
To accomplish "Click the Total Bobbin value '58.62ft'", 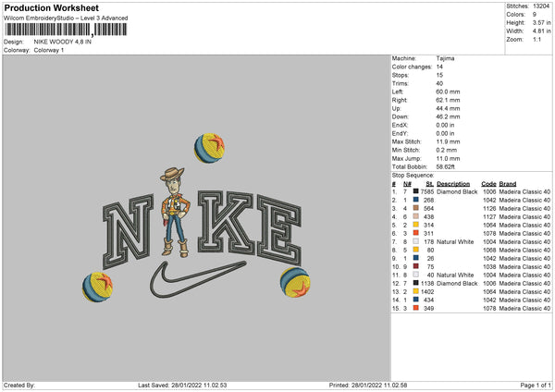I will coord(446,166).
